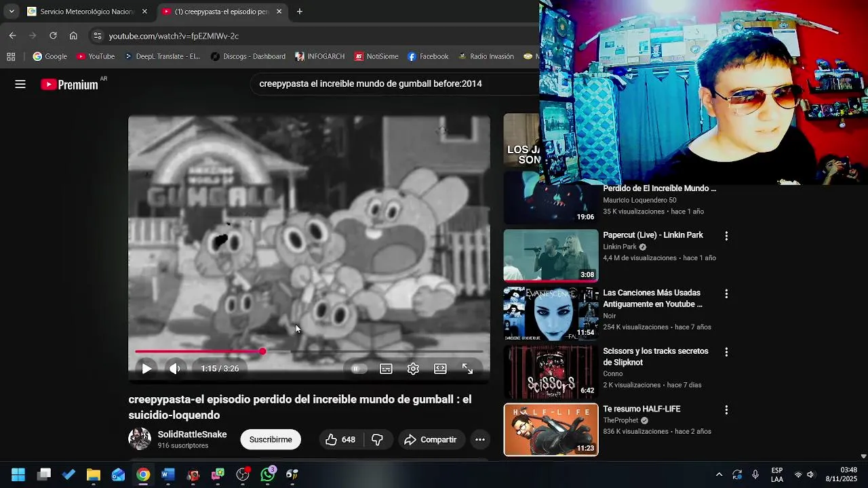
Task: Open the INFOGARCH bookmark
Action: coord(320,56)
